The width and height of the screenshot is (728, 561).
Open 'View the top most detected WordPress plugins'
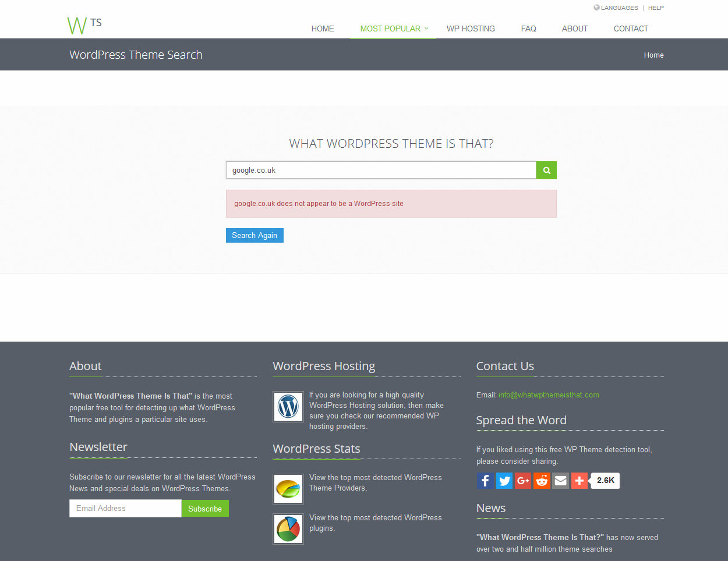tap(376, 523)
